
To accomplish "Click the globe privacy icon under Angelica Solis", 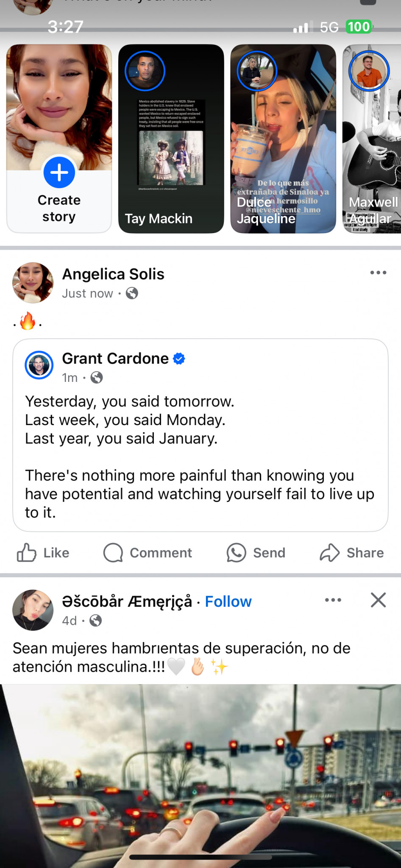I will (132, 293).
